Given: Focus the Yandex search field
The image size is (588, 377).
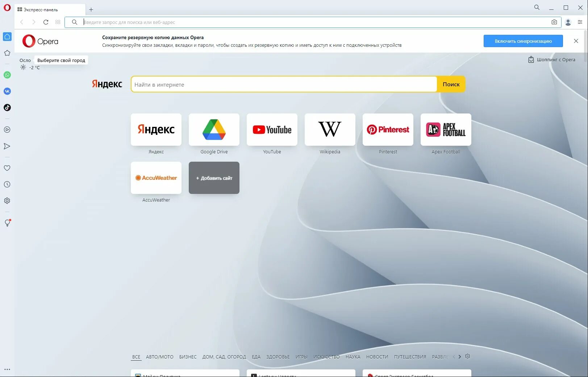Looking at the screenshot, I should pyautogui.click(x=284, y=84).
